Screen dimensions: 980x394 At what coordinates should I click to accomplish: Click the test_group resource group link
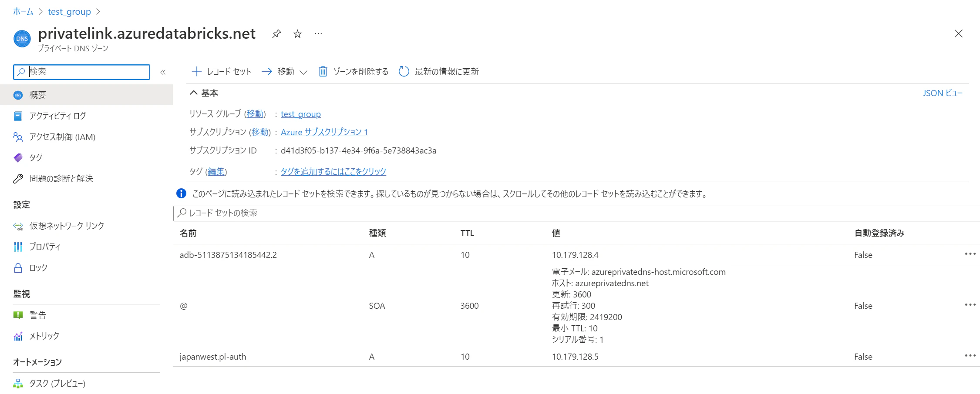click(301, 114)
